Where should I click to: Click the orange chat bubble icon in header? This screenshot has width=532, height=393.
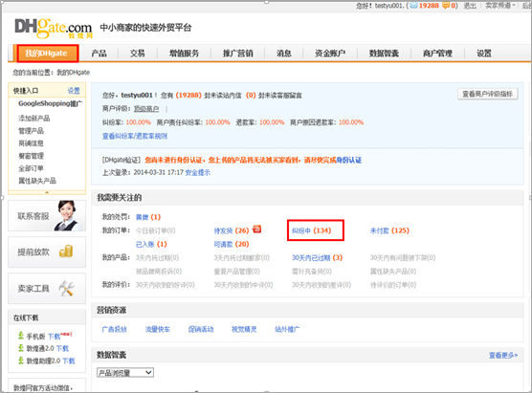tap(446, 6)
